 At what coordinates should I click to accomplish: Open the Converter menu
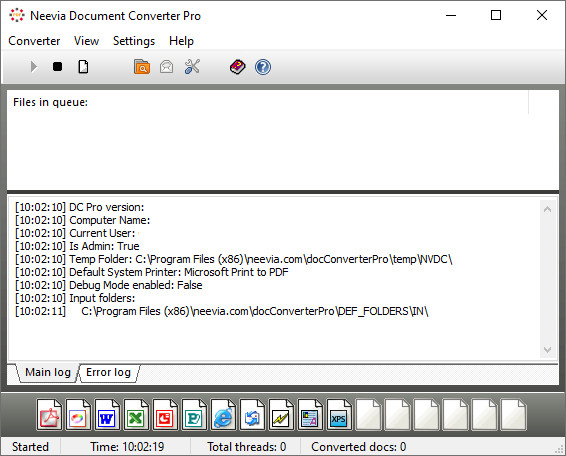coord(34,41)
